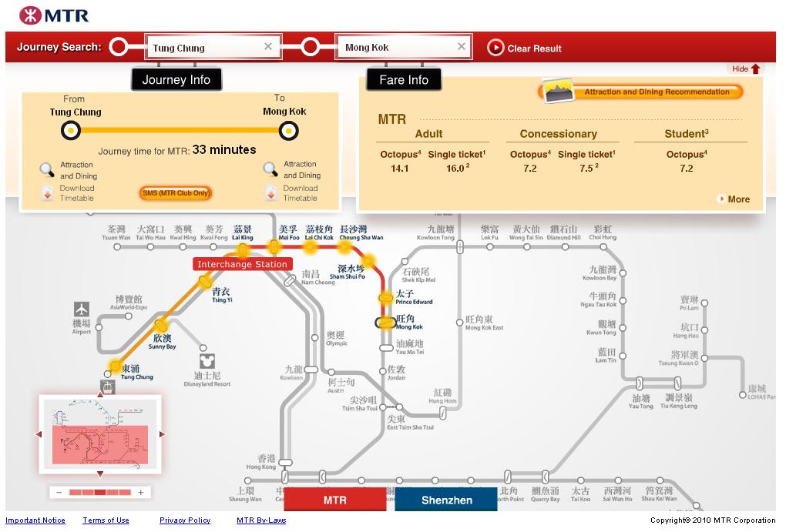Image resolution: width=786 pixels, height=532 pixels.
Task: Select Tsim Sha Tsui station marker
Action: [x=382, y=407]
